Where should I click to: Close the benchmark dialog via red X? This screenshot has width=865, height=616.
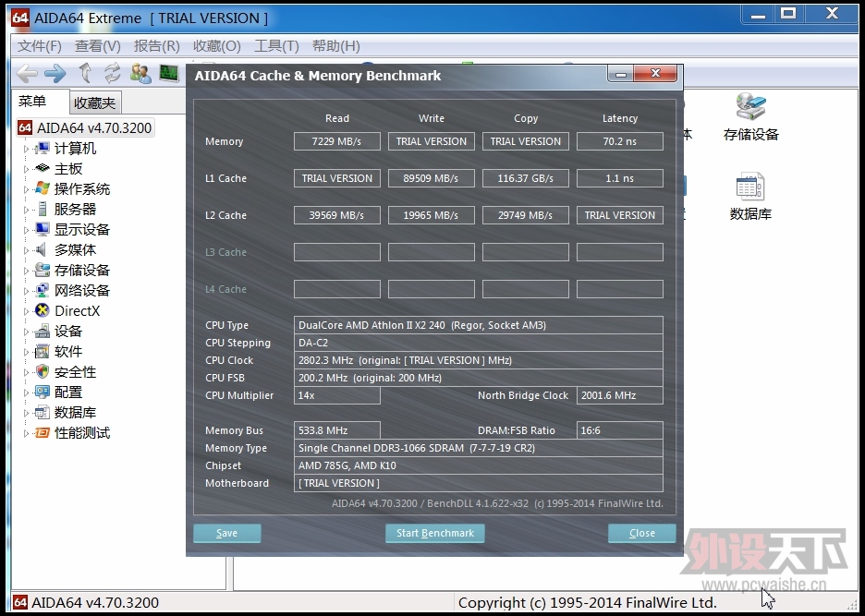(655, 73)
